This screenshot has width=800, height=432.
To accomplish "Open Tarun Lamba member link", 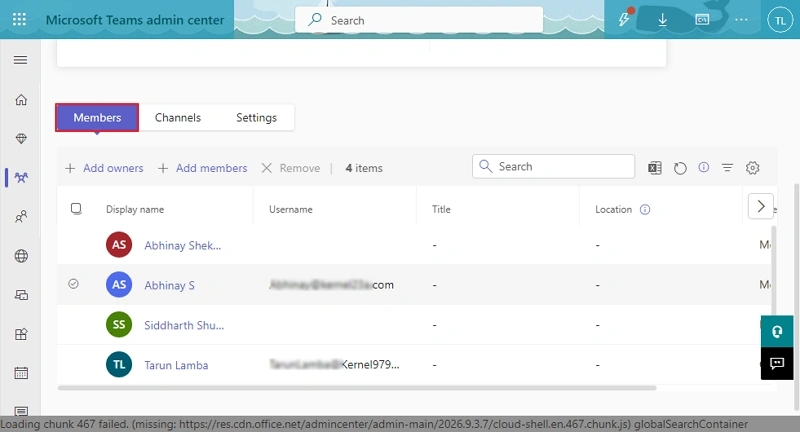I will 176,365.
